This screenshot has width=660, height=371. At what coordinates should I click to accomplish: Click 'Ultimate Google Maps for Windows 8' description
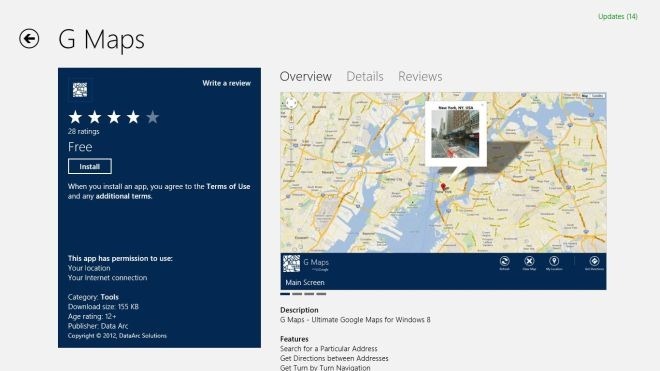[x=371, y=320]
